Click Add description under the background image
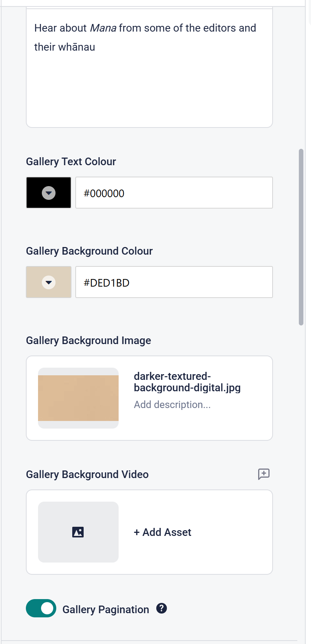The image size is (311, 644). (x=172, y=405)
